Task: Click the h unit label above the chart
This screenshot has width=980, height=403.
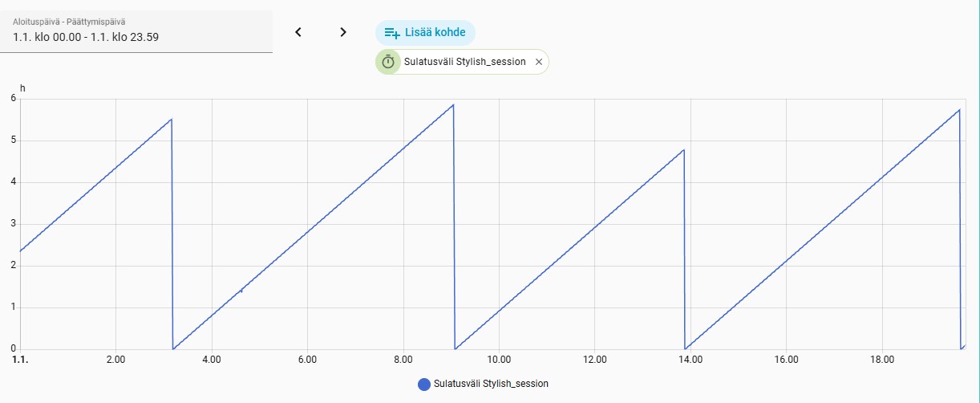Action: pos(22,87)
